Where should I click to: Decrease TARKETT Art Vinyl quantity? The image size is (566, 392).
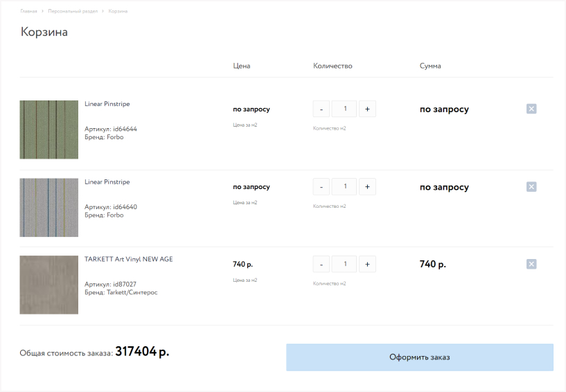pyautogui.click(x=321, y=264)
